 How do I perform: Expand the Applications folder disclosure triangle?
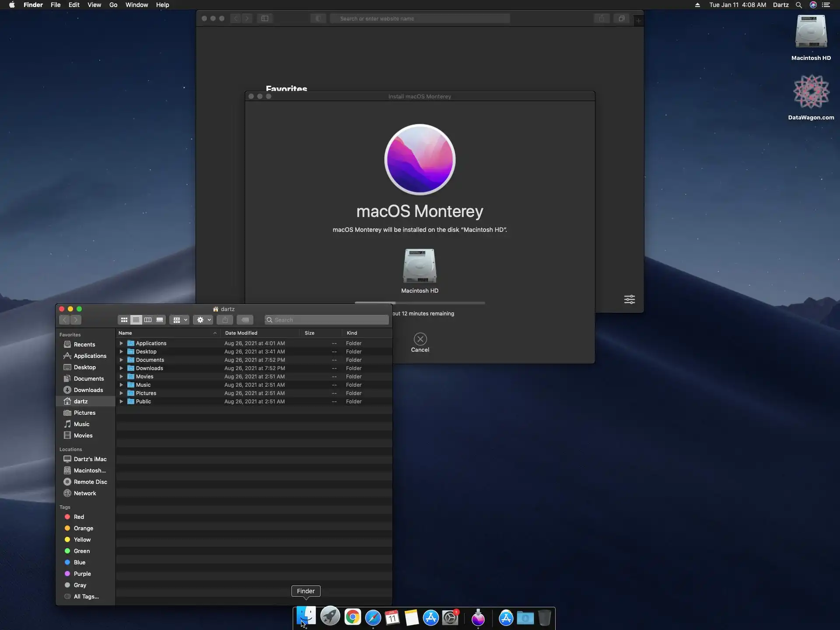tap(121, 343)
